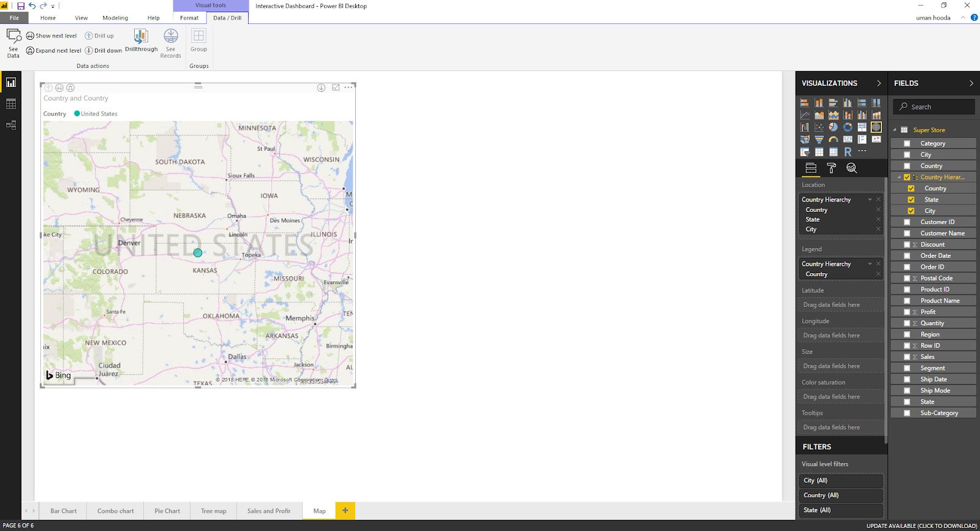Screen dimensions: 980x531
Task: Click Update Available notification to download
Action: point(922,525)
